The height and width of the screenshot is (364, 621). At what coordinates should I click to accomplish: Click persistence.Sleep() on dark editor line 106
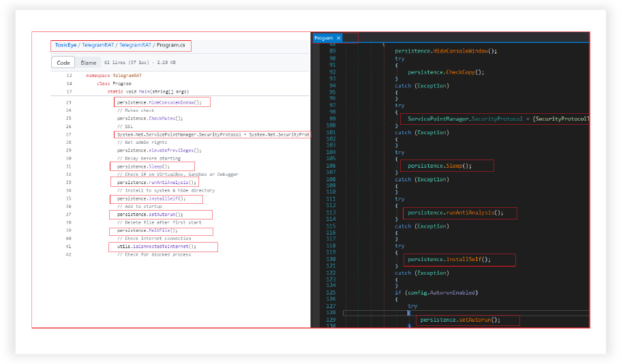440,166
